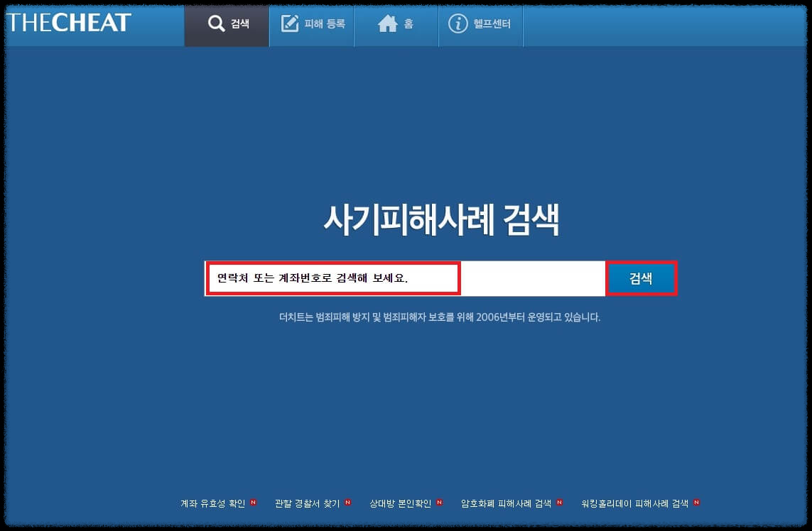The image size is (812, 531).
Task: Open the 관할 경찰서 찾기 link
Action: click(305, 503)
